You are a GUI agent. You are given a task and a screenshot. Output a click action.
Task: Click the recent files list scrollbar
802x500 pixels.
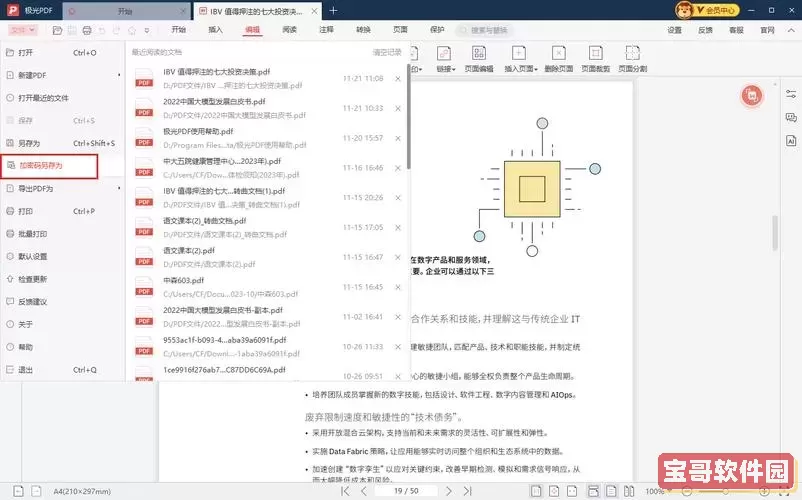click(408, 117)
